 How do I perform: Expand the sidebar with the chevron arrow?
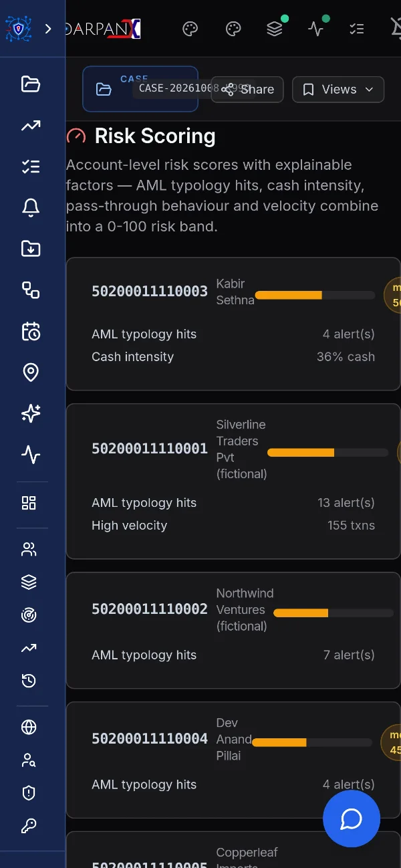[47, 29]
